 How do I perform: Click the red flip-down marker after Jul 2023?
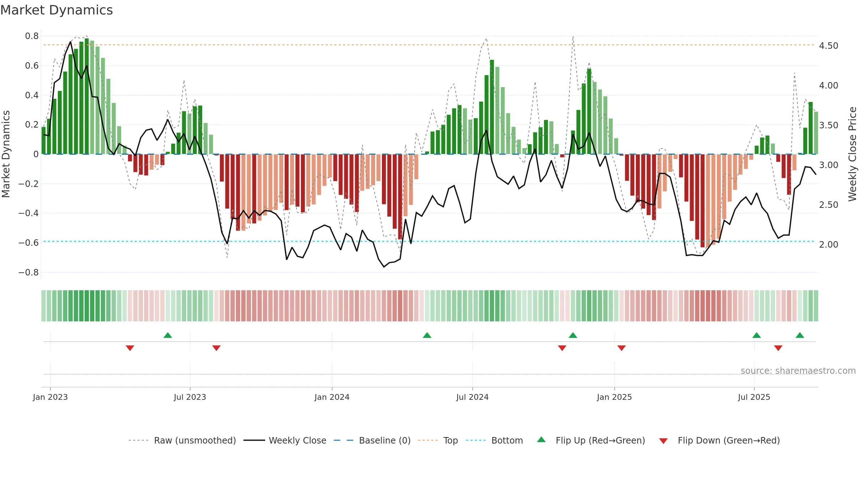coord(216,348)
